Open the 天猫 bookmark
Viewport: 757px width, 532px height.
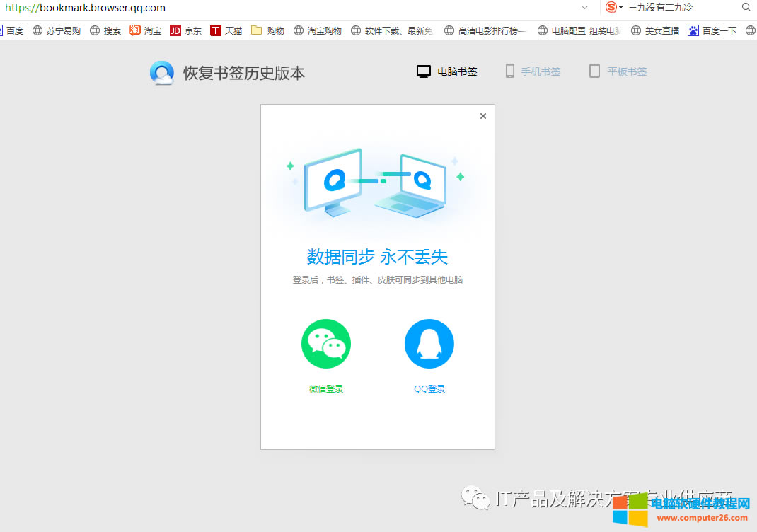(226, 31)
